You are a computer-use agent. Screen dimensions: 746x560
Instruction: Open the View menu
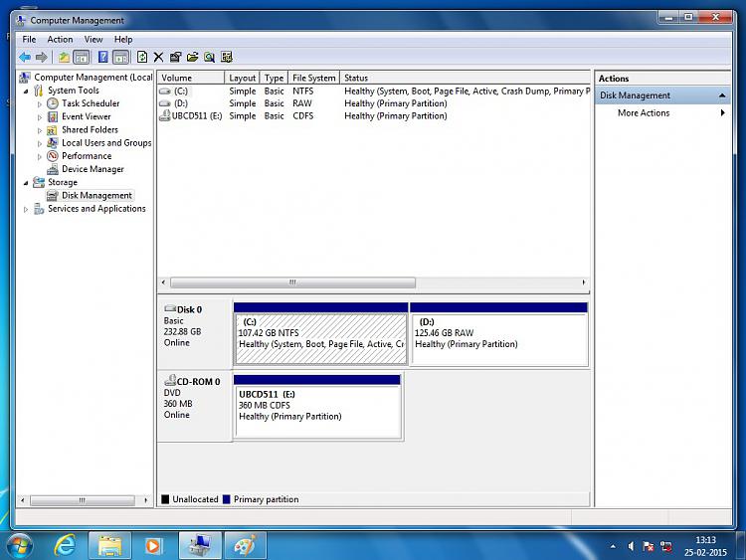coord(93,40)
